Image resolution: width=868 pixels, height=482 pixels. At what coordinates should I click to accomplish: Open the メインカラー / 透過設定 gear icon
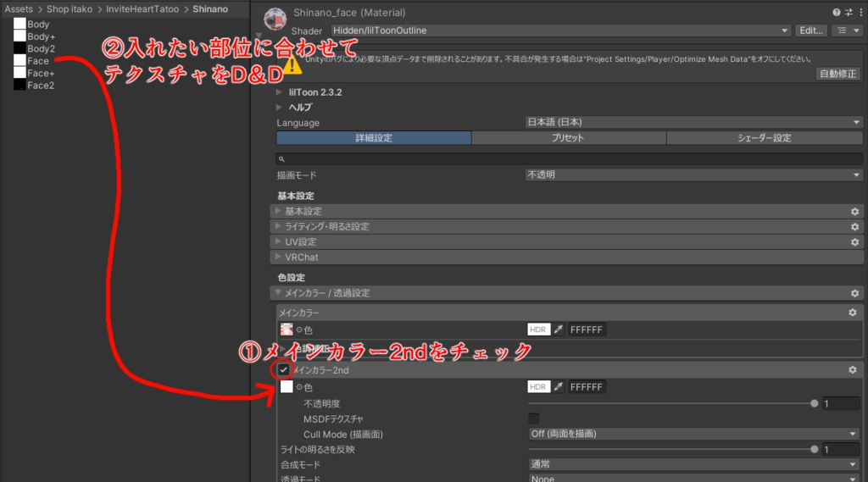[x=854, y=293]
